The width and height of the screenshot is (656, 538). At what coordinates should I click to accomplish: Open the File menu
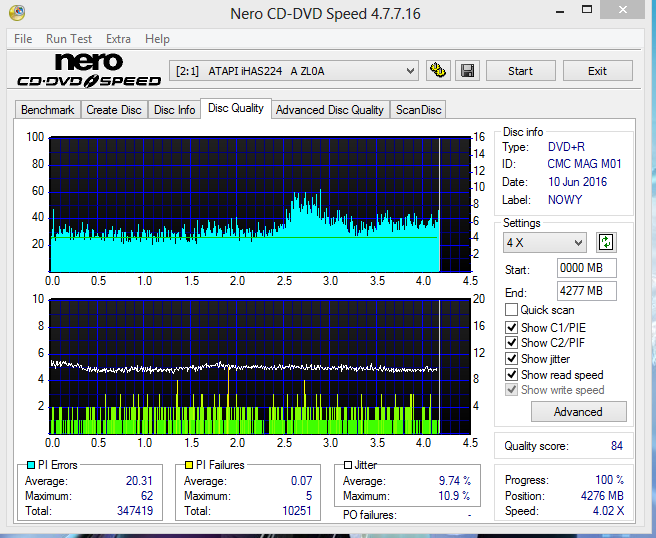[23, 39]
